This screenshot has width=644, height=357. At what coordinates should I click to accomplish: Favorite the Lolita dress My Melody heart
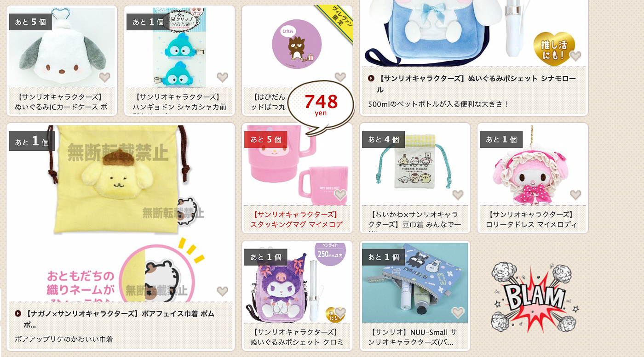click(x=576, y=195)
